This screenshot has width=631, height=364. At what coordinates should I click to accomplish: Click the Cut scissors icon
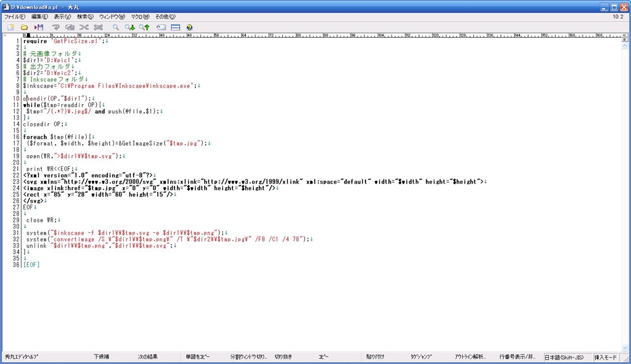84,27
